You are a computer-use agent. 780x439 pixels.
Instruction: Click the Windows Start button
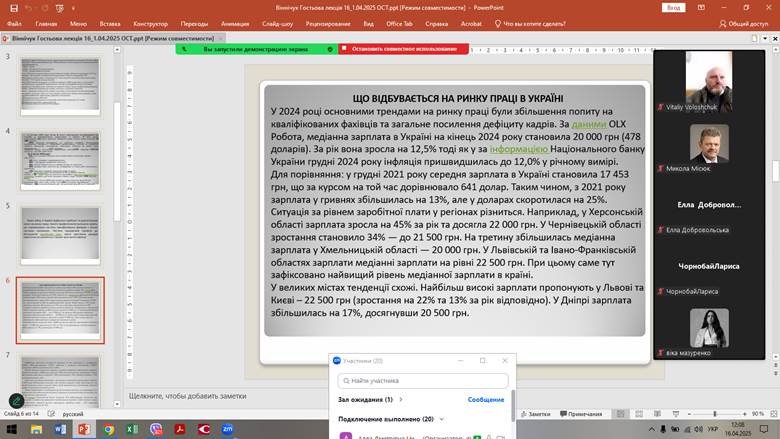(12, 429)
